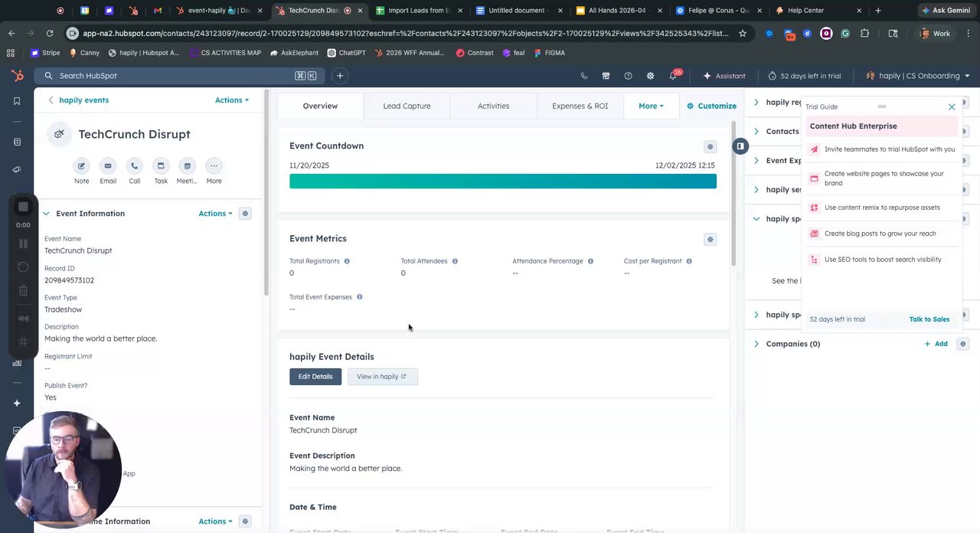The width and height of the screenshot is (980, 533).
Task: Click Invite teammates to trial HubSpot
Action: (882, 149)
